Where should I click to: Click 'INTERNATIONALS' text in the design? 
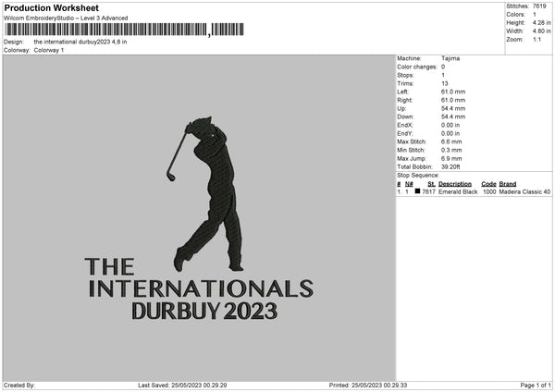pyautogui.click(x=201, y=288)
